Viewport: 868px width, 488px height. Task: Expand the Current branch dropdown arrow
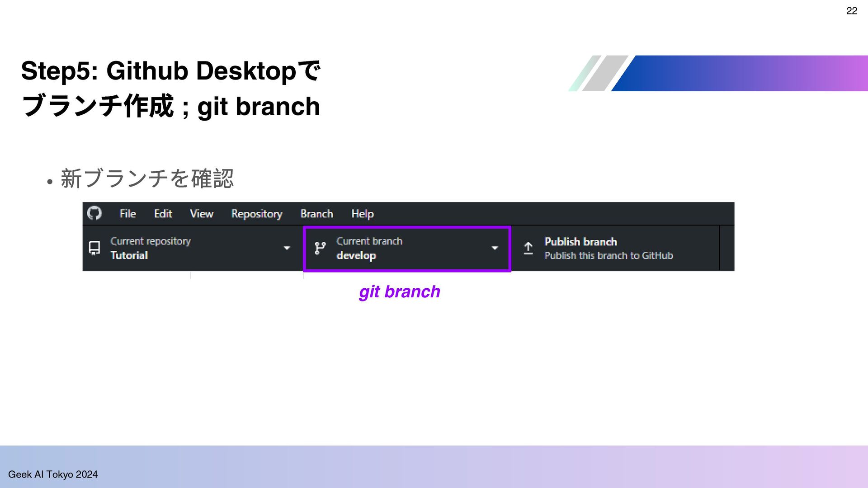(x=495, y=248)
